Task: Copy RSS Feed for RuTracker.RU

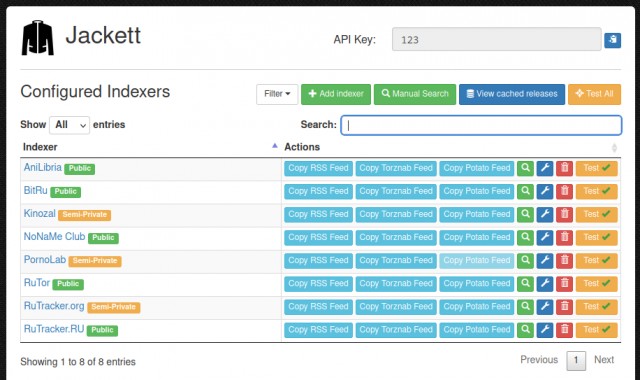Action: [318, 330]
